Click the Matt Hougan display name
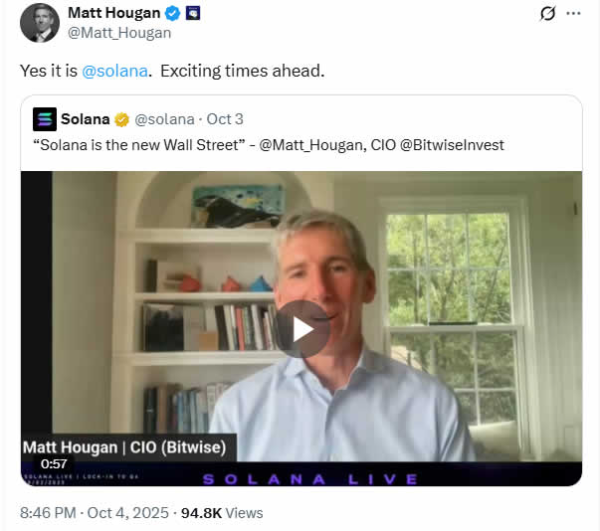This screenshot has height=531, width=600. 114,13
